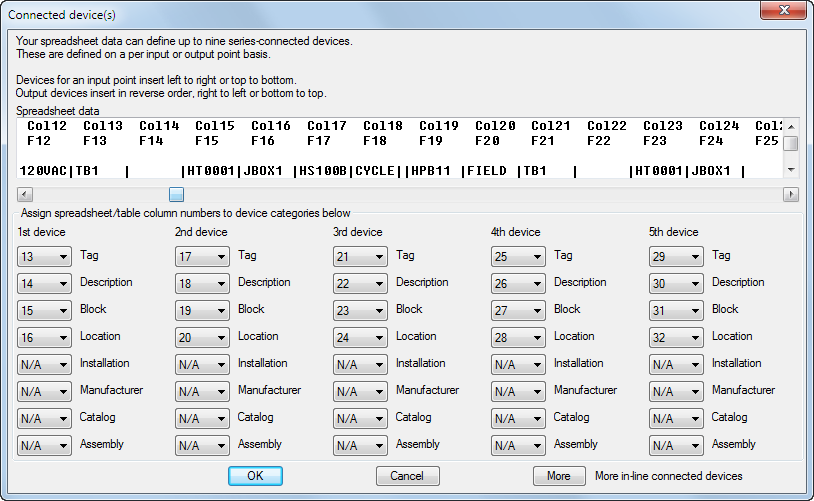Open the 2nd device Manufacturer dropdown
The width and height of the screenshot is (814, 501).
[202, 391]
